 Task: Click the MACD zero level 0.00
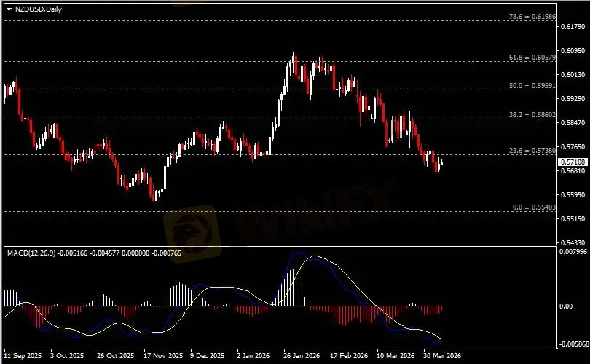[566, 306]
